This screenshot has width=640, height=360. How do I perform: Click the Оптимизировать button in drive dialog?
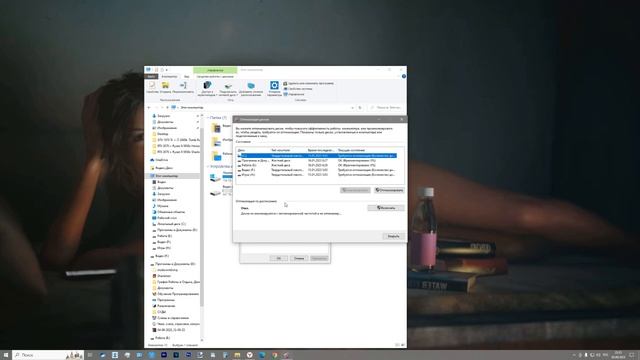pyautogui.click(x=389, y=190)
